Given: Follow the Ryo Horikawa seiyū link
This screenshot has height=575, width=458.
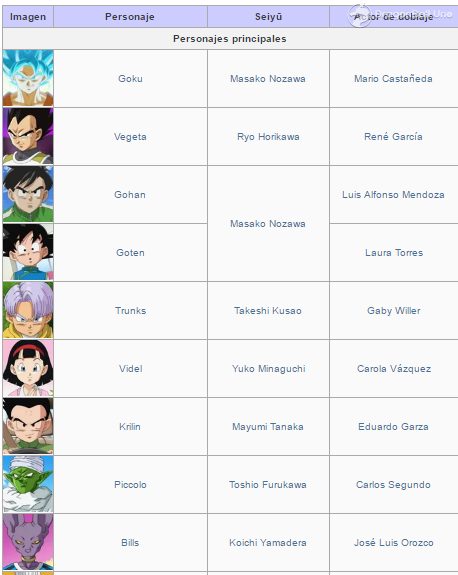Looking at the screenshot, I should (268, 137).
